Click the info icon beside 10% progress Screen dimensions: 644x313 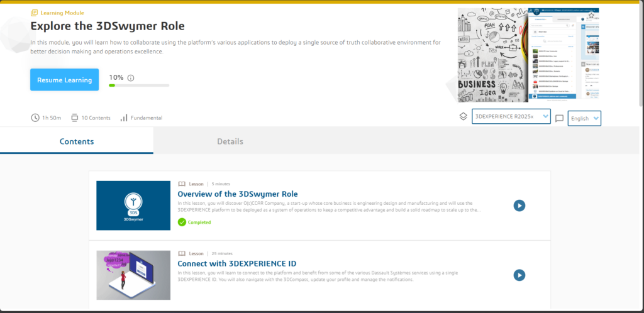[x=131, y=78]
